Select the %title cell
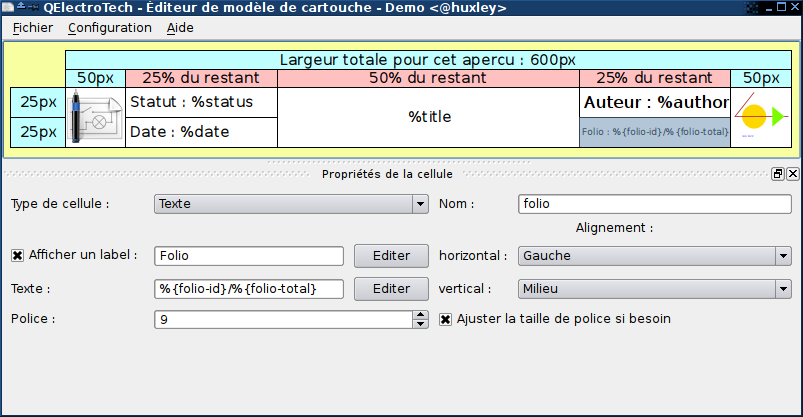 [x=429, y=117]
